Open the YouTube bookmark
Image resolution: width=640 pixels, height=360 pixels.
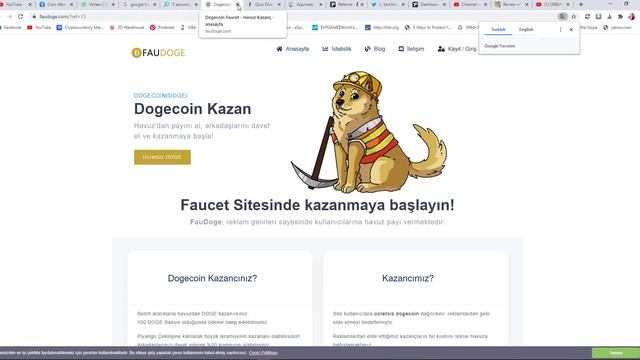point(39,27)
